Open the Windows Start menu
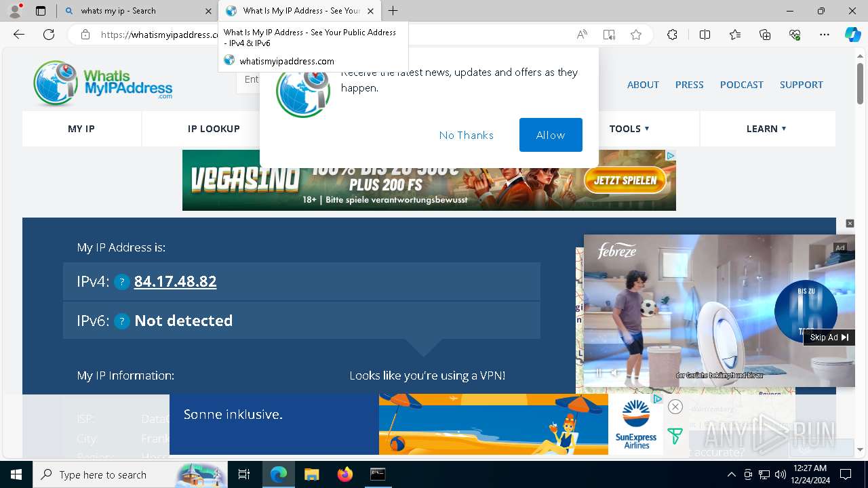Screen dimensions: 868x488 coord(16,474)
